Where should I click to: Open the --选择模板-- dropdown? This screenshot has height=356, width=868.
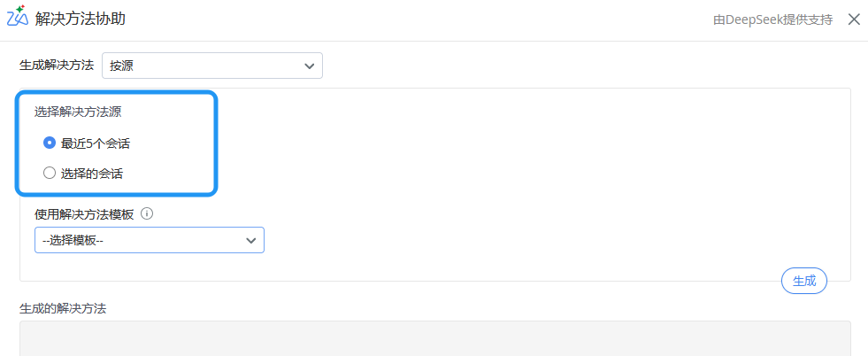point(149,241)
